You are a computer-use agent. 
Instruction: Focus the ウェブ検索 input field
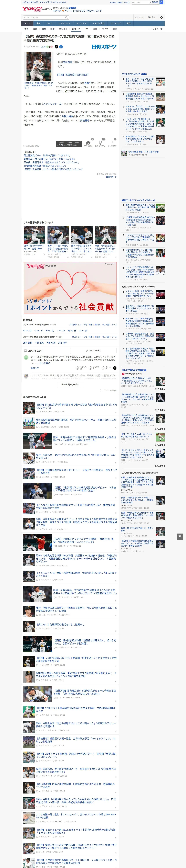coord(140,2)
